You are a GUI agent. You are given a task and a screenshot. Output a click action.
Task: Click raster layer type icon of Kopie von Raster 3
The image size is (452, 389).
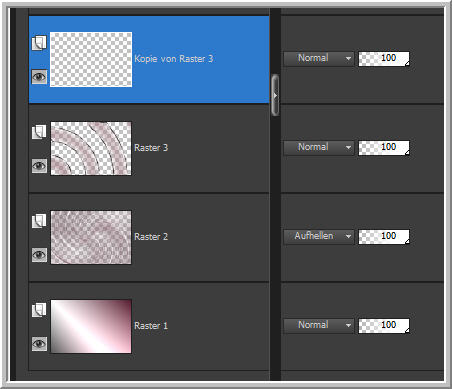click(39, 43)
